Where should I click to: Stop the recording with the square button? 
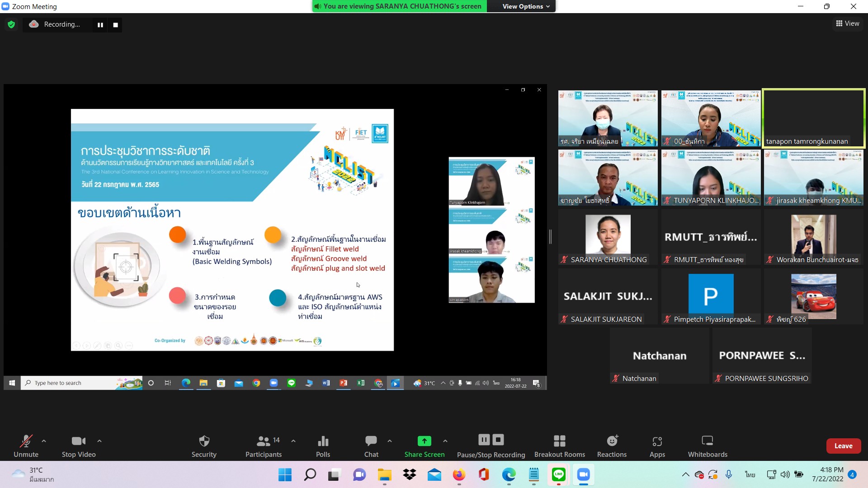click(x=116, y=25)
